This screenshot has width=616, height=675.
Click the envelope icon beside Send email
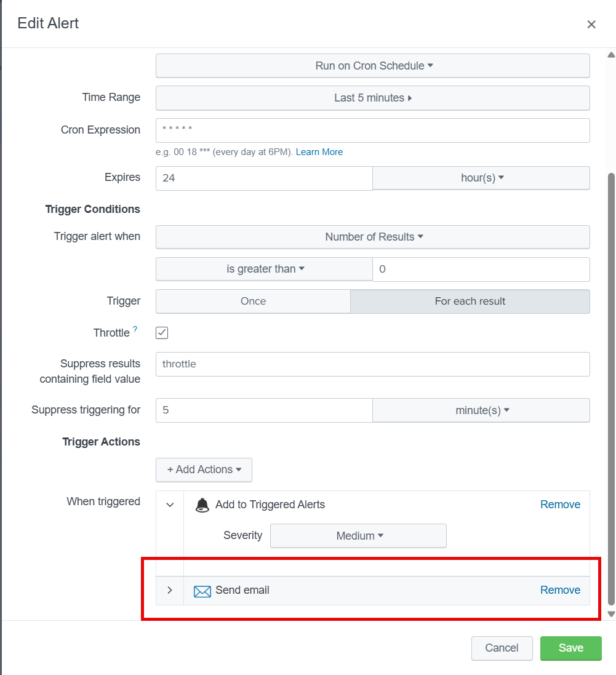[202, 591]
